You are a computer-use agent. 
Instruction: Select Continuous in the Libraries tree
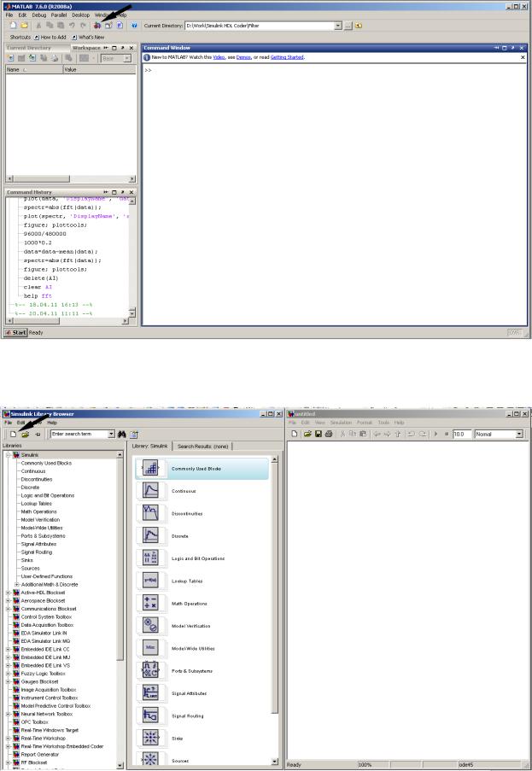coord(33,471)
